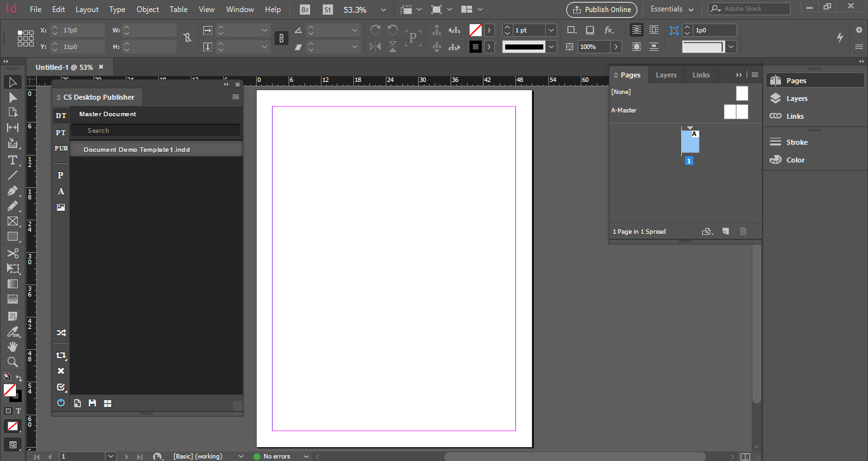Open page number dropdown in status bar
Screen dimensions: 868x461
click(x=111, y=457)
